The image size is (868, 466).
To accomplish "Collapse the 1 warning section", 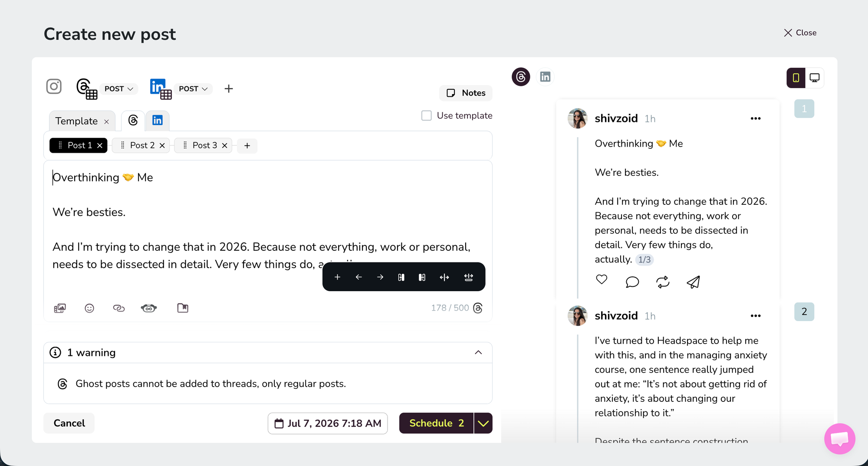I will tap(478, 352).
